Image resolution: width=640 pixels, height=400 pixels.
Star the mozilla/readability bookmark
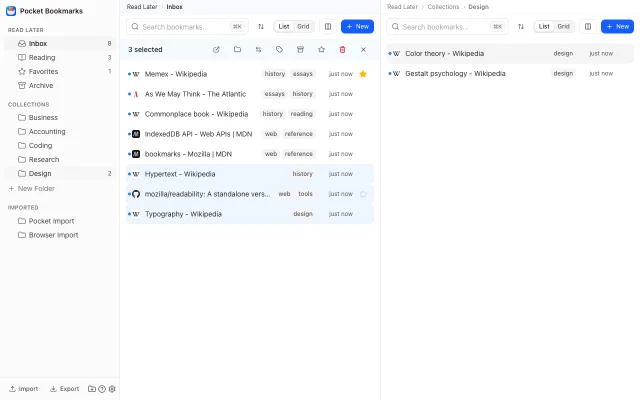tap(363, 194)
